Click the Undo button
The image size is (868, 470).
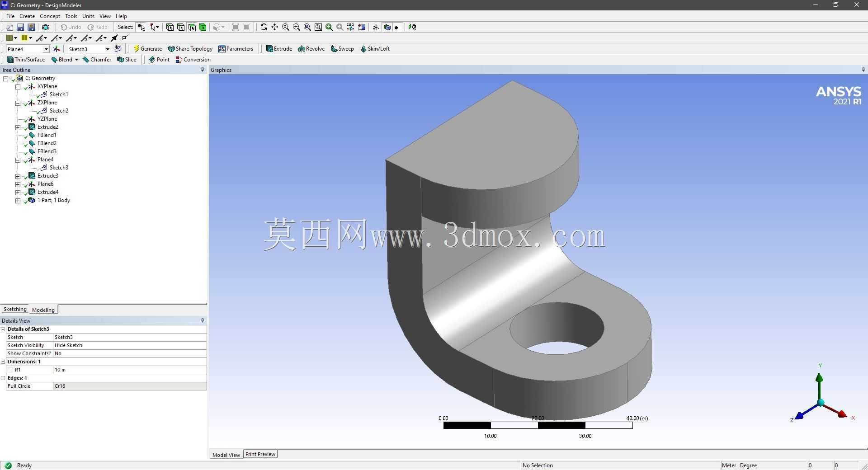(x=71, y=27)
